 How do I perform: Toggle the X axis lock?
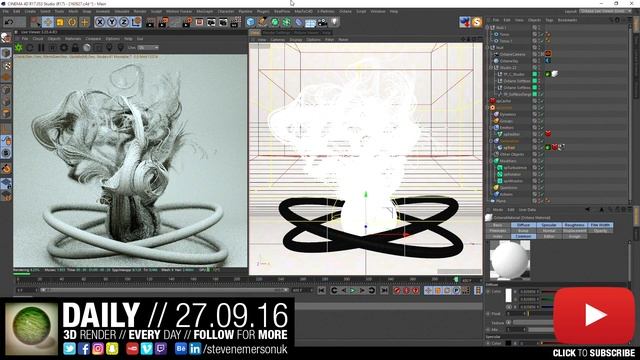tap(100, 22)
